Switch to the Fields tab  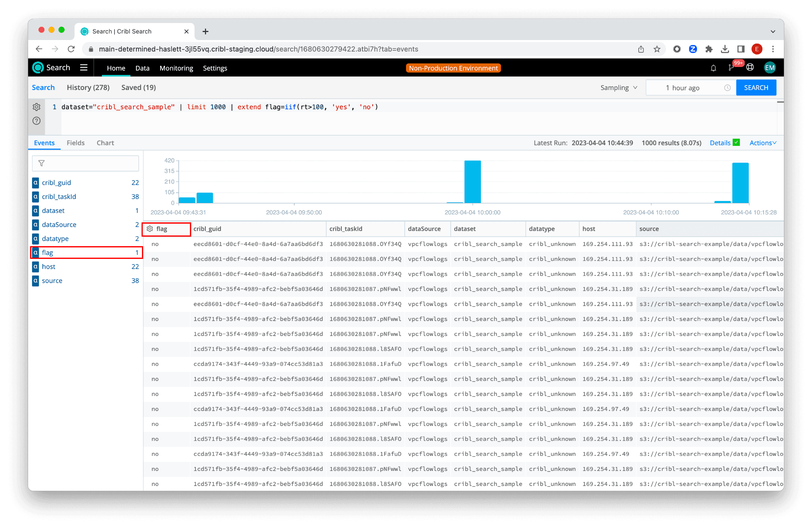[x=75, y=143]
